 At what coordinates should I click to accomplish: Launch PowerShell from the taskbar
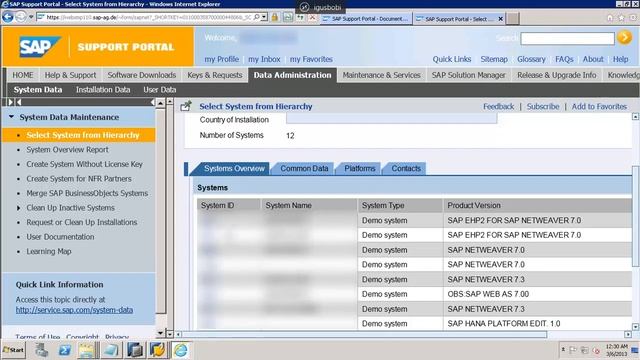pyautogui.click(x=64, y=350)
